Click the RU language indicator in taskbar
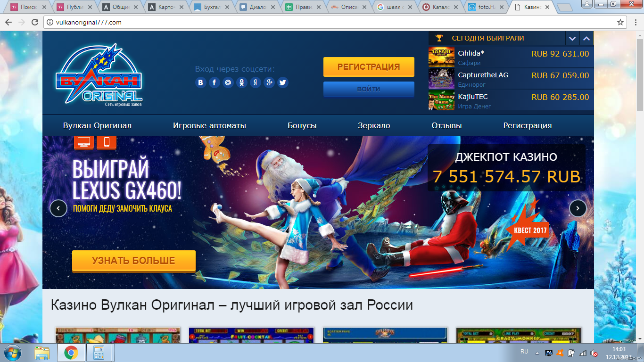The height and width of the screenshot is (362, 644). 524,352
